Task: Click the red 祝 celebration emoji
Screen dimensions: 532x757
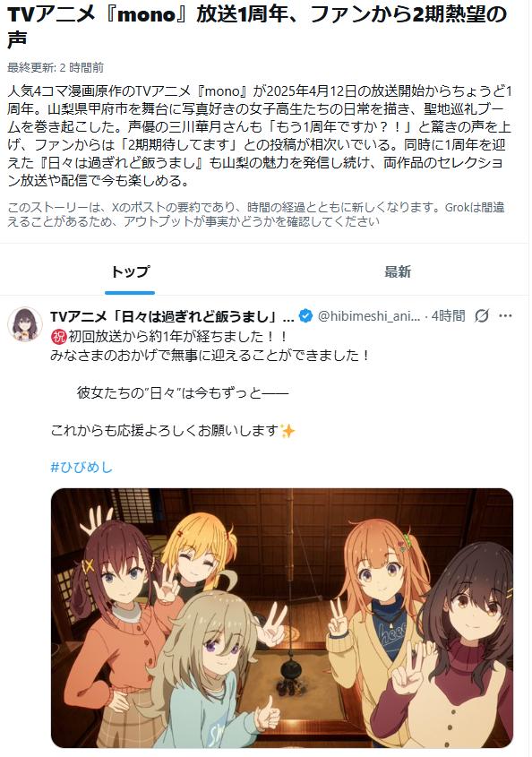Action: click(57, 337)
